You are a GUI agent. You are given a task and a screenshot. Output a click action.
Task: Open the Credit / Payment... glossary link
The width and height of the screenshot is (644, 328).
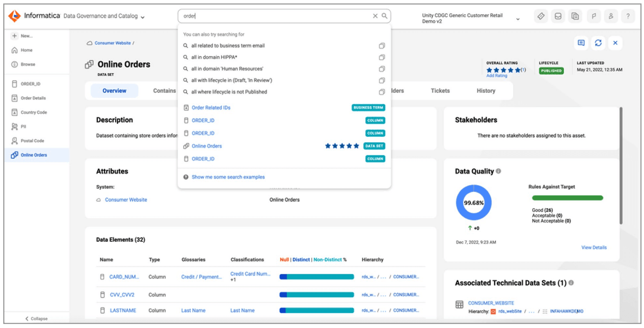pos(201,277)
